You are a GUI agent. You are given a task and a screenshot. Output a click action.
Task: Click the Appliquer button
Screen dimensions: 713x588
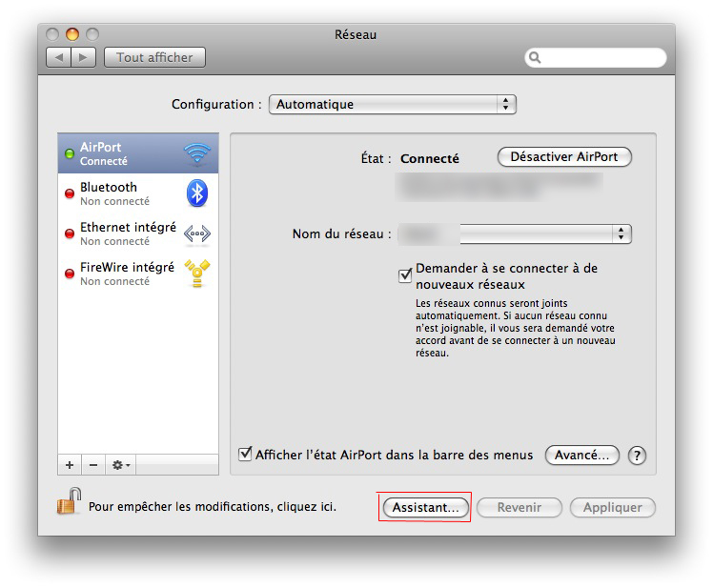tap(613, 507)
